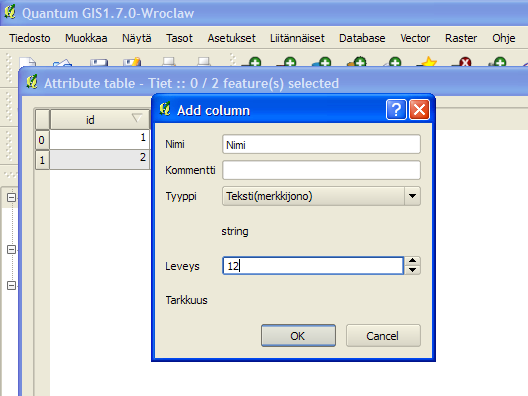Open the Tyyppi dropdown showing Teksti(merkkijono)

321,196
